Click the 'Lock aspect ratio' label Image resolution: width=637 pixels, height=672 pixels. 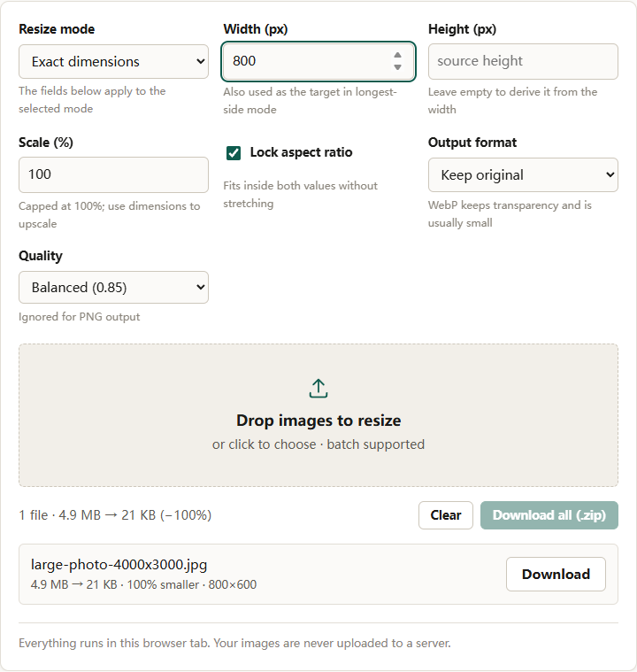tap(301, 152)
